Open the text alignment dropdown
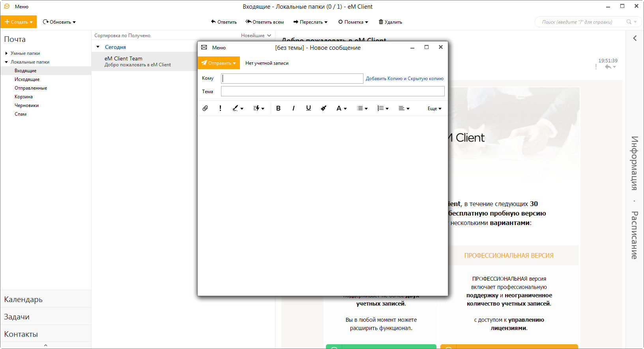Viewport: 644px width, 349px height. pyautogui.click(x=404, y=108)
